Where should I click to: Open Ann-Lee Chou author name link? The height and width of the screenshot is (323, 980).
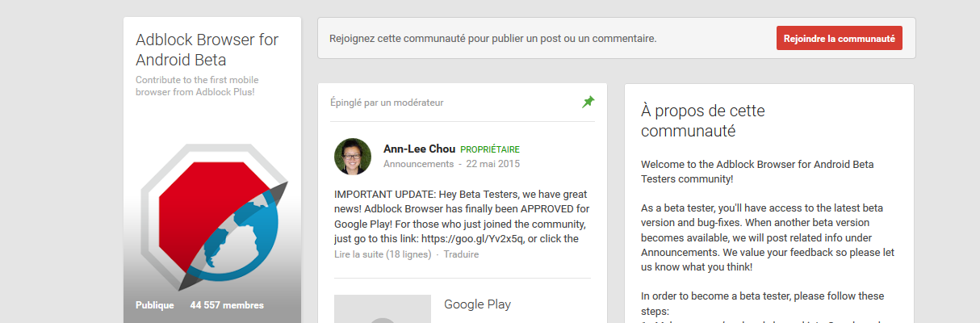pos(419,149)
